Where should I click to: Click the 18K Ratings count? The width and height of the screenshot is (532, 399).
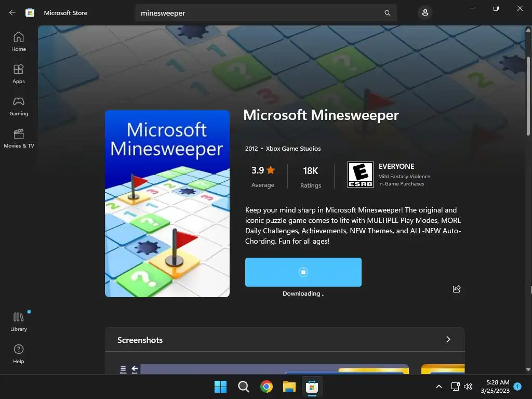(311, 177)
